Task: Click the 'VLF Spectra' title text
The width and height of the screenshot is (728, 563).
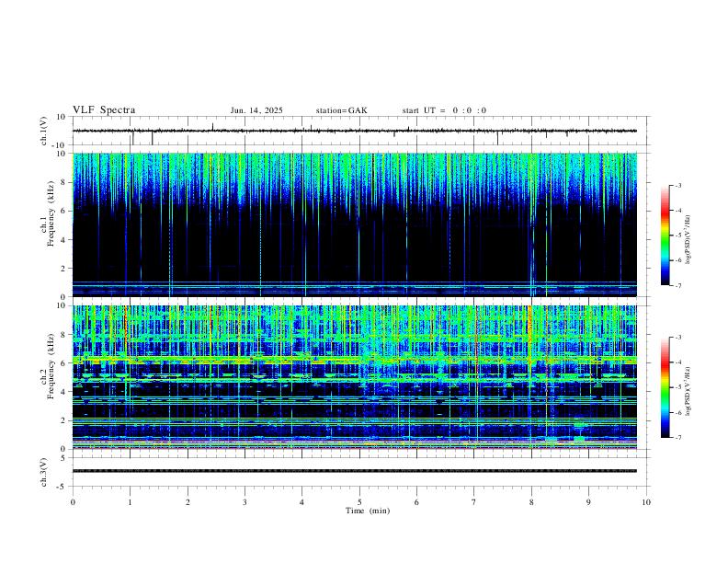Action: click(x=104, y=110)
